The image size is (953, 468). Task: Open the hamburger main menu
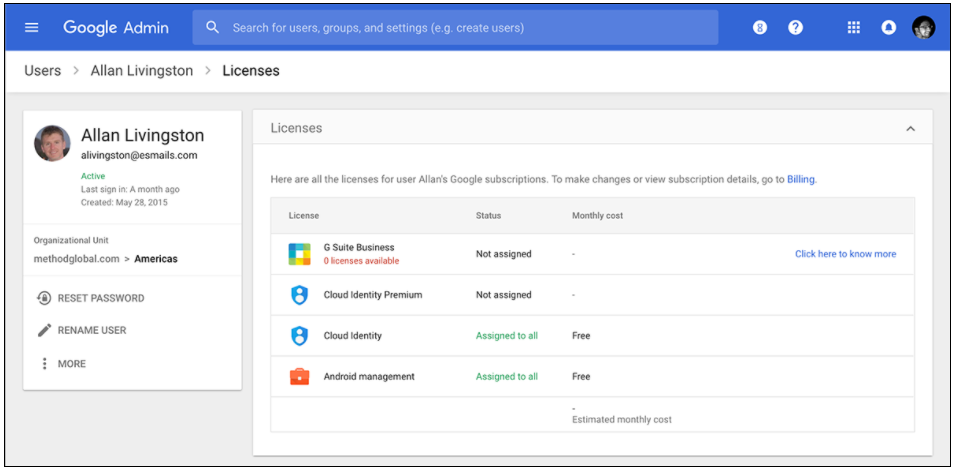click(x=32, y=28)
